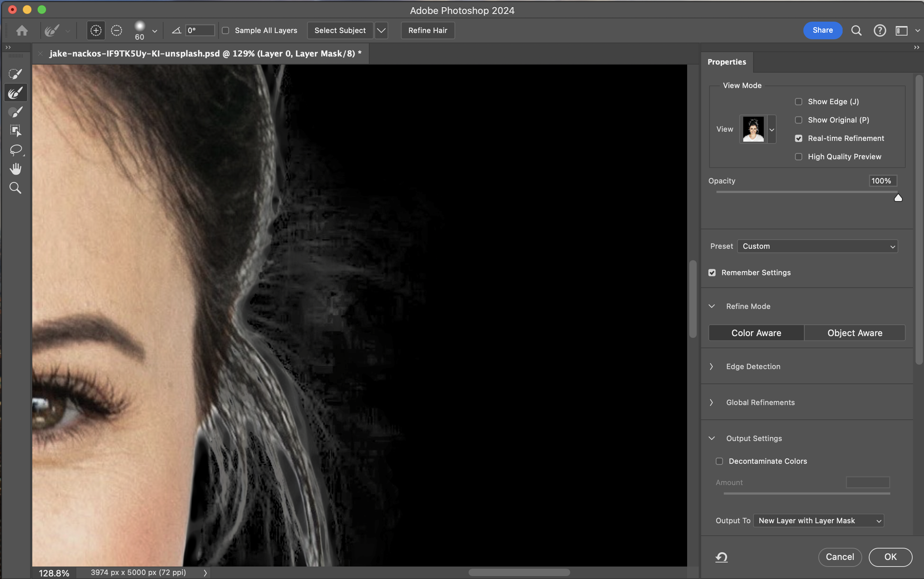Click the subtract-from-selection minus brush icon
This screenshot has width=924, height=579.
116,30
